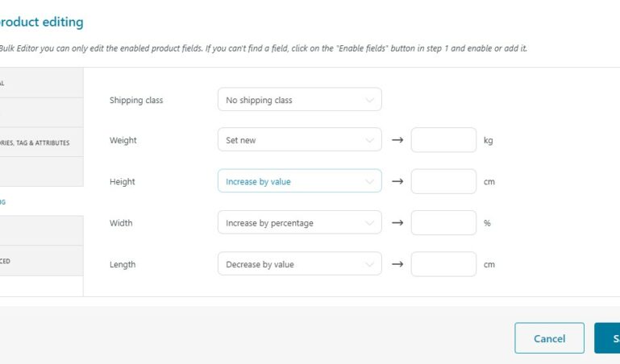This screenshot has width=620, height=364.
Task: Click the arrow icon next to Weight
Action: [x=397, y=140]
